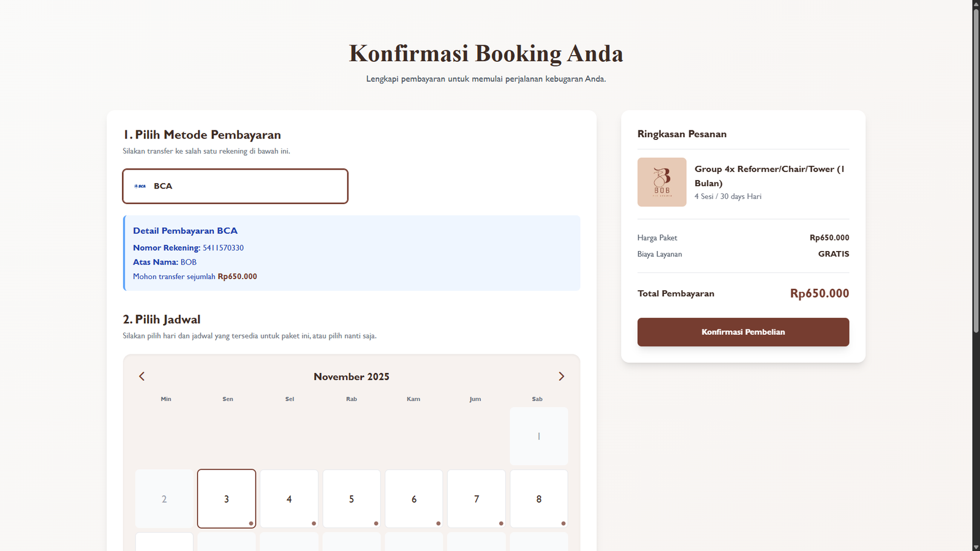Choose Saturday November 8 date
Viewport: 980px width, 551px height.
[x=539, y=498]
